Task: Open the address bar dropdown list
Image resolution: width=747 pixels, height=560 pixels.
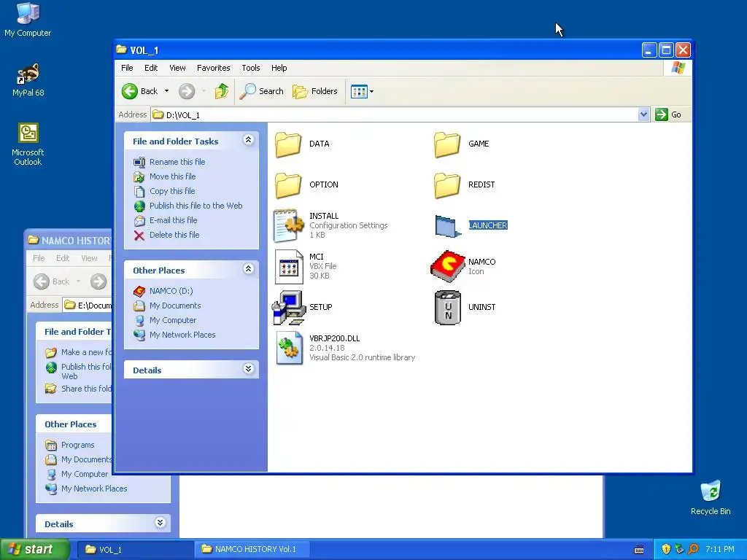Action: (643, 114)
